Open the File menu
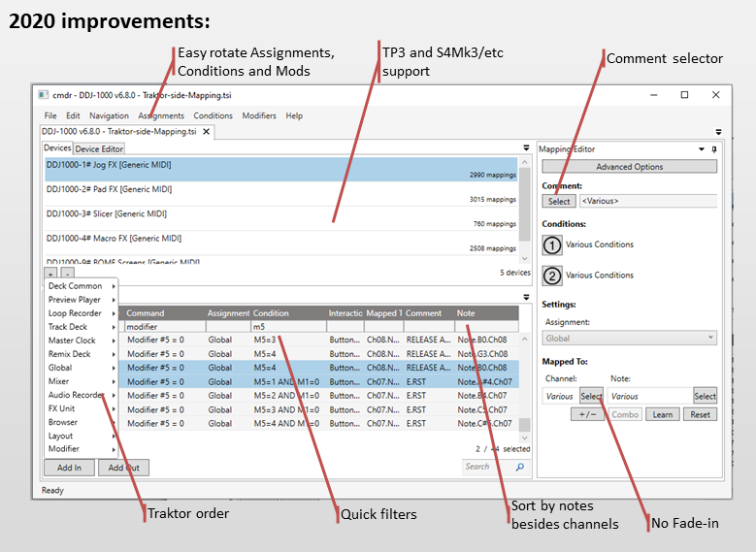 point(50,115)
